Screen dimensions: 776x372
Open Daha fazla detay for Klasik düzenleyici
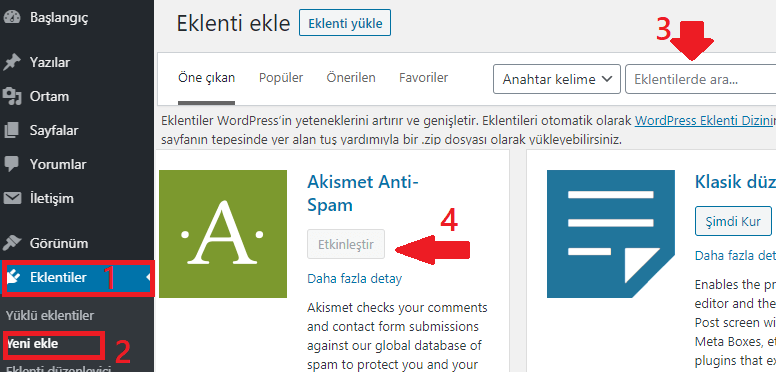(x=735, y=255)
